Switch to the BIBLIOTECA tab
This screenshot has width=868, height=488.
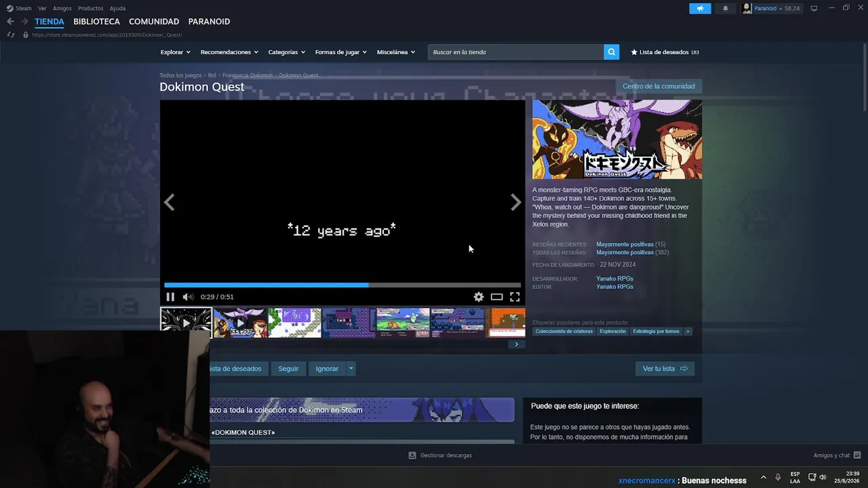[x=96, y=22]
